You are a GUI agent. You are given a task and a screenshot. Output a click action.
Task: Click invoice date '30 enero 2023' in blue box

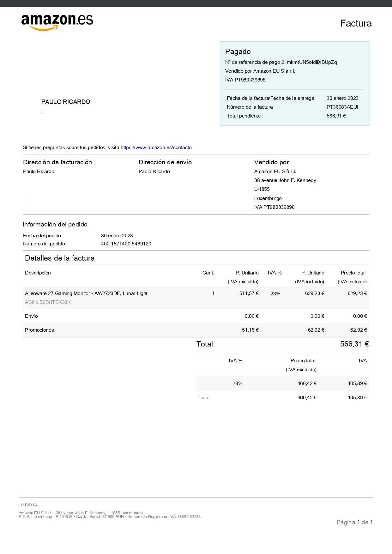342,98
